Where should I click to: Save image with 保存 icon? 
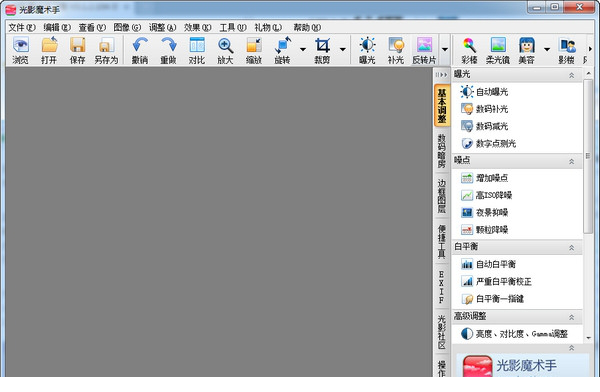coord(77,50)
